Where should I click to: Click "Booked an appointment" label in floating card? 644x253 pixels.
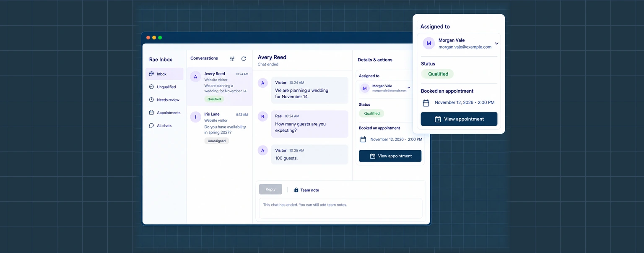[447, 91]
